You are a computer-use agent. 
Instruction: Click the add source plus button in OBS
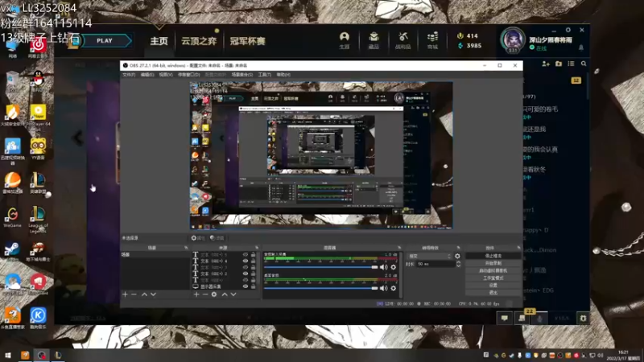tap(196, 294)
